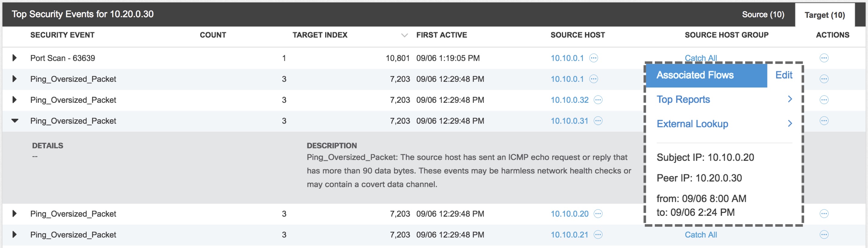
Task: Sort by Target Index column arrow
Action: pos(404,35)
